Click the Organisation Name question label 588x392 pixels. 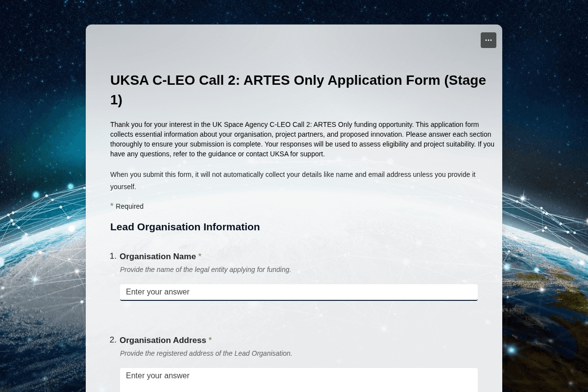point(158,256)
